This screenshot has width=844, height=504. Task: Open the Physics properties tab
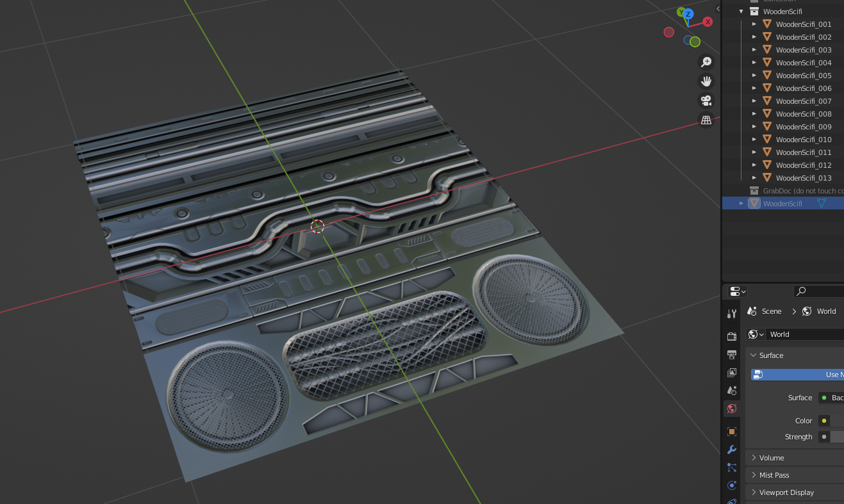[x=732, y=485]
